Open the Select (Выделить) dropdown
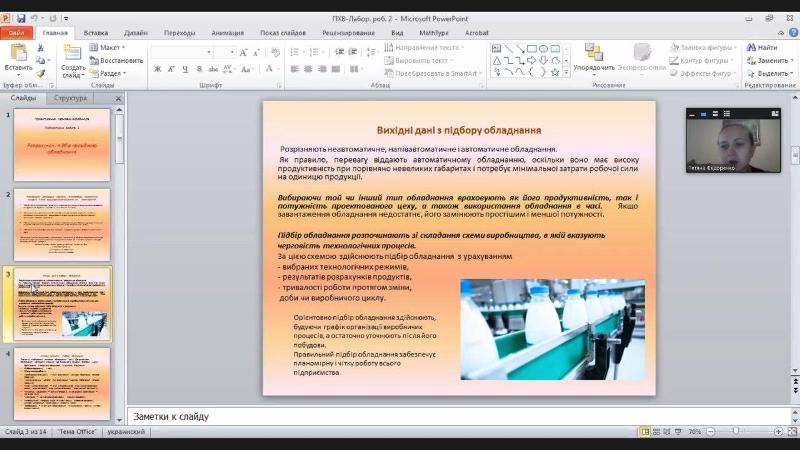 pos(770,73)
